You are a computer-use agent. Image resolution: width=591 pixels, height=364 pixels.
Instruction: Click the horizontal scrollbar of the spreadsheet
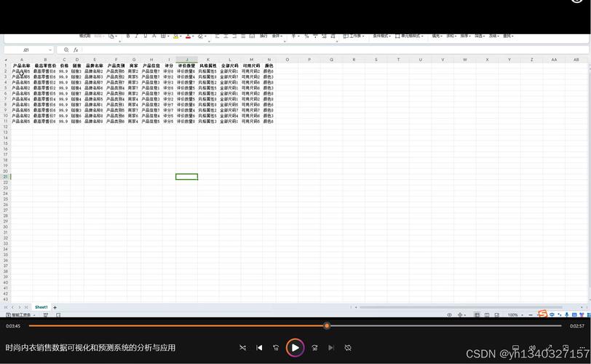460,307
